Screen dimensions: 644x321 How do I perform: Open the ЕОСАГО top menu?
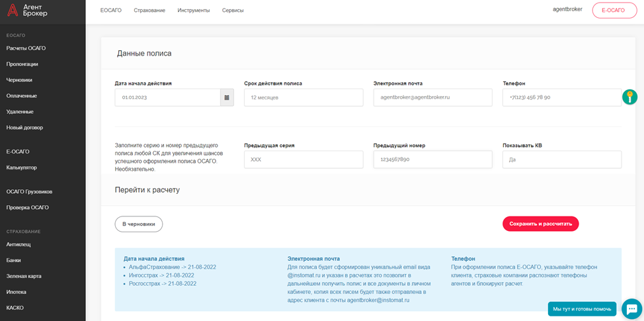tap(111, 11)
